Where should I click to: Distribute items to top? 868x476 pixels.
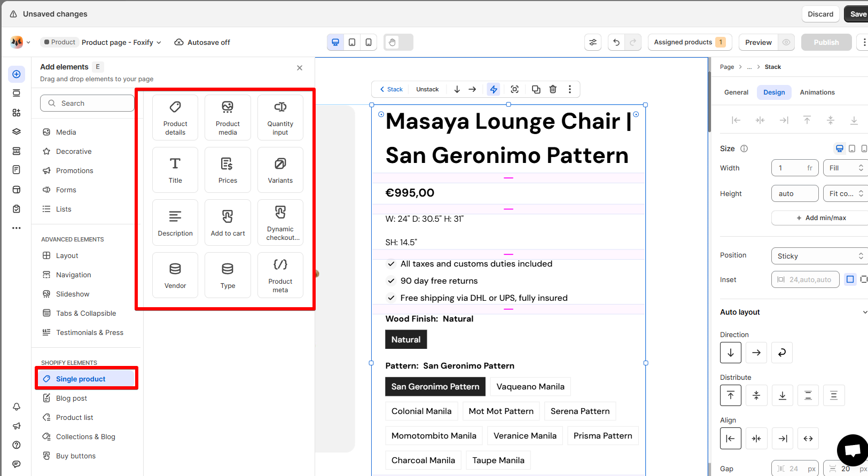[x=731, y=395]
